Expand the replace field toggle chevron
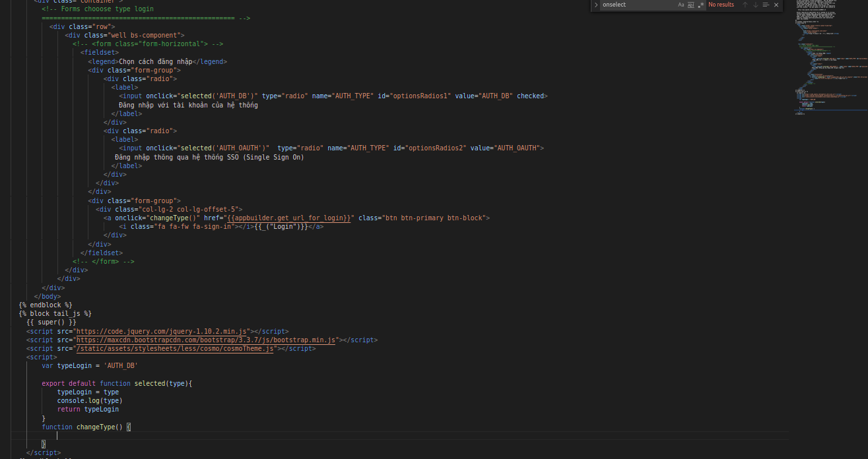 596,5
